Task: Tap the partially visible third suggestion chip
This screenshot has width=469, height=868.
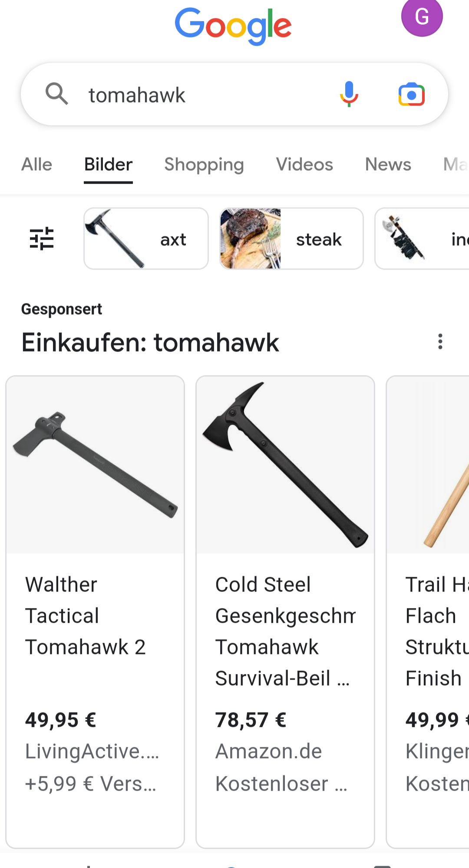Action: tap(422, 239)
